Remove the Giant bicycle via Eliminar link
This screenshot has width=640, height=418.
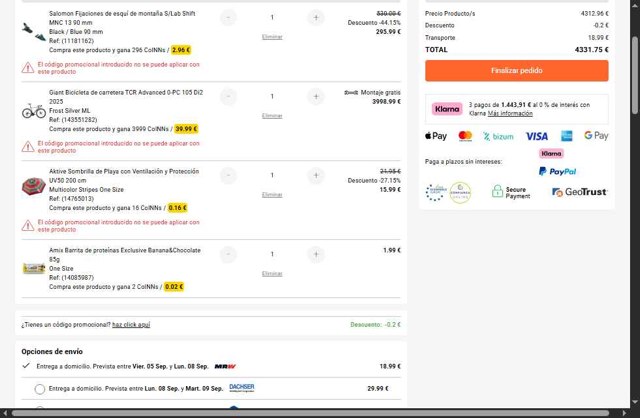[272, 116]
